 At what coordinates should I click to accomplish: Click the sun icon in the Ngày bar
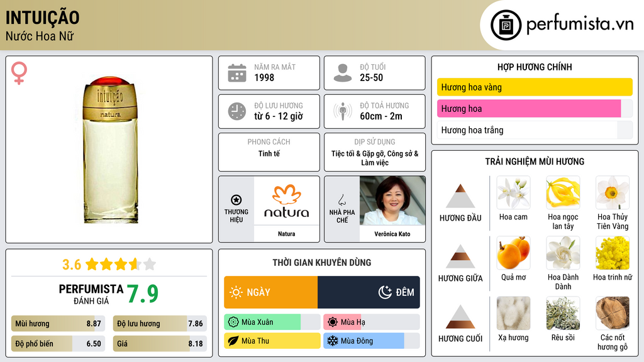pos(236,292)
